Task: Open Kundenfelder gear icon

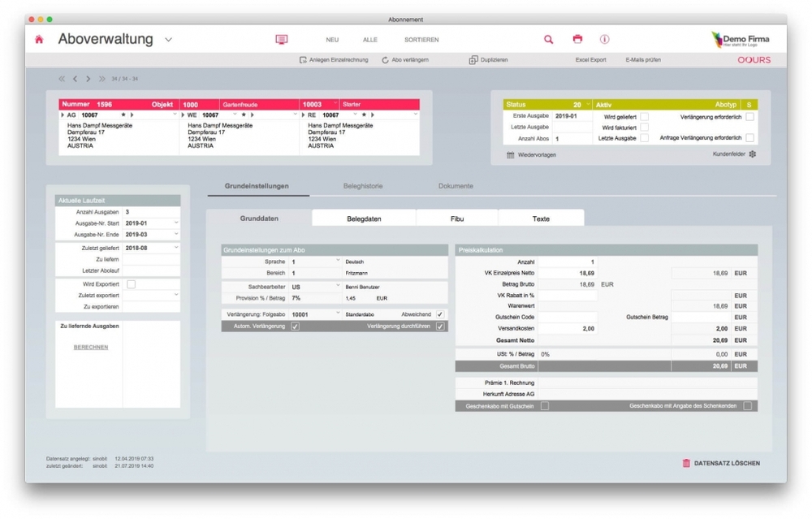Action: [x=753, y=154]
